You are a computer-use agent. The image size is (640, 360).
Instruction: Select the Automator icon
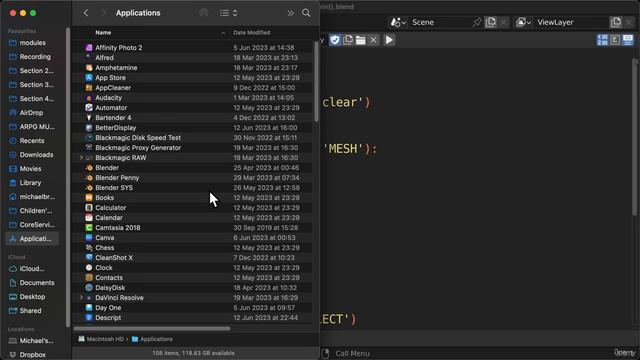coord(89,108)
